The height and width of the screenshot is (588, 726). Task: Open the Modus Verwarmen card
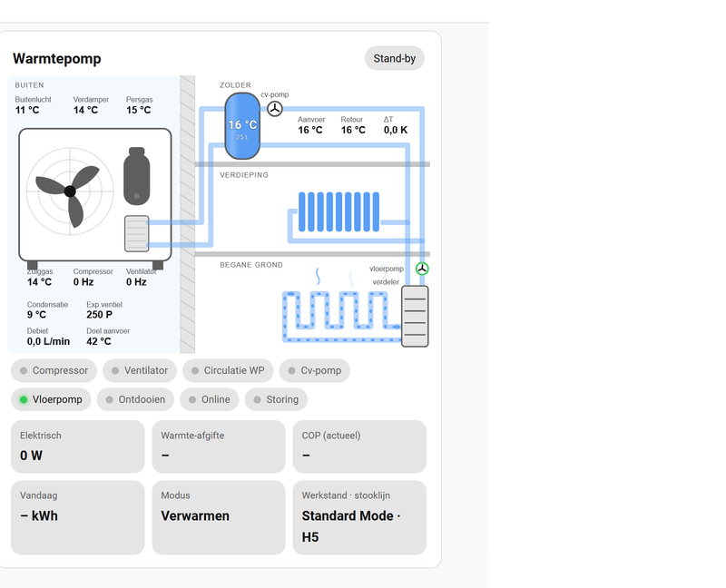coord(219,517)
